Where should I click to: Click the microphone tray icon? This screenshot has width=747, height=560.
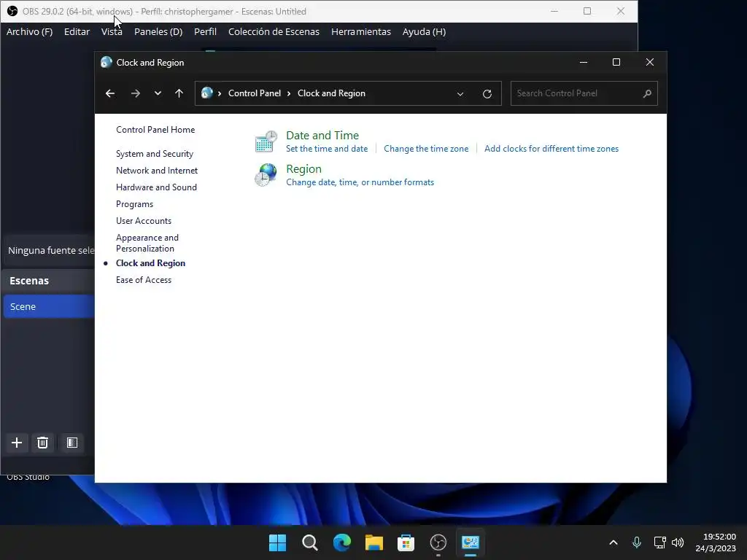point(636,542)
